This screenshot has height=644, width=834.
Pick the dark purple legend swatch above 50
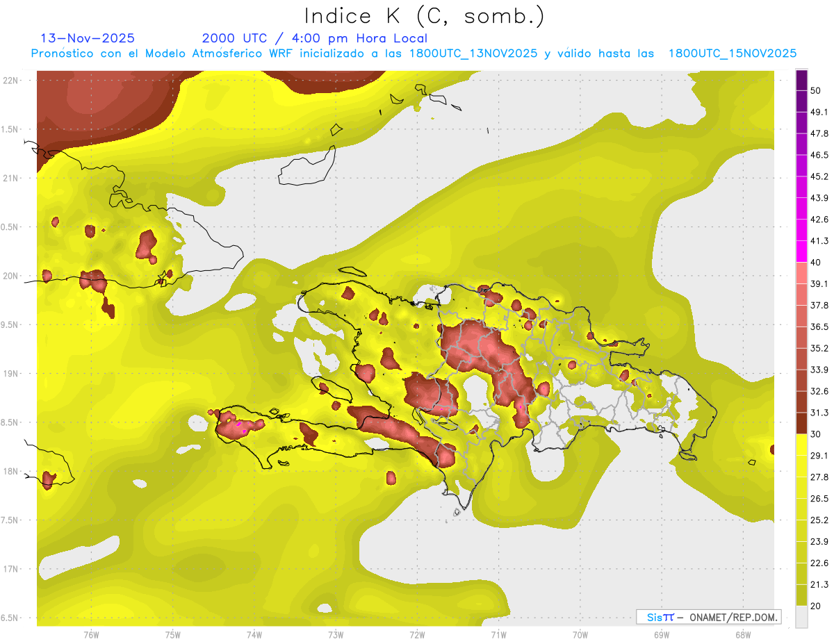coord(801,80)
